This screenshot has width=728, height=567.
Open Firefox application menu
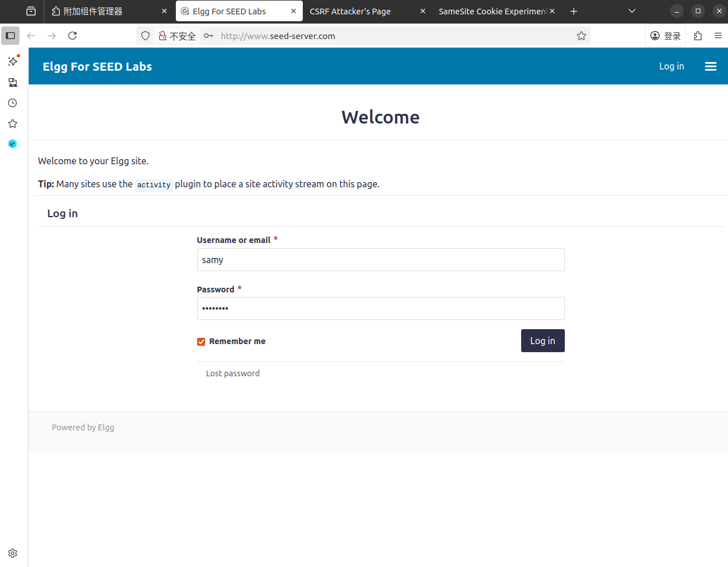[718, 36]
